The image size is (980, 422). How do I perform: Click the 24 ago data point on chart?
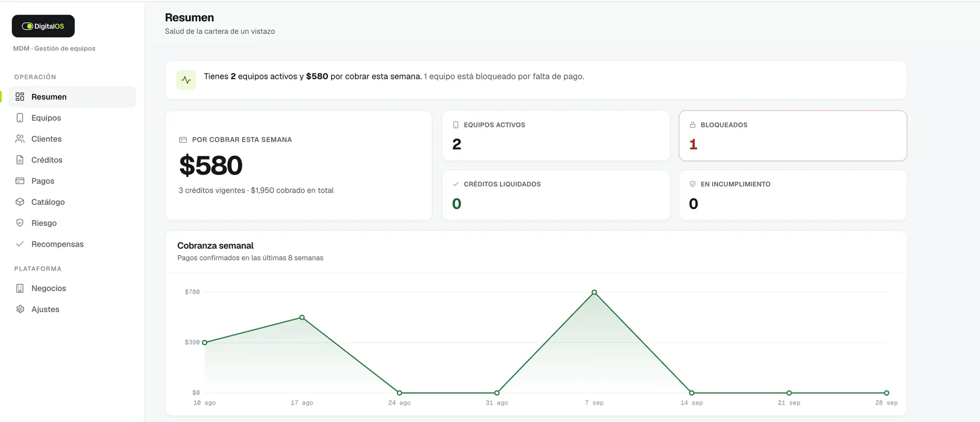pyautogui.click(x=400, y=393)
